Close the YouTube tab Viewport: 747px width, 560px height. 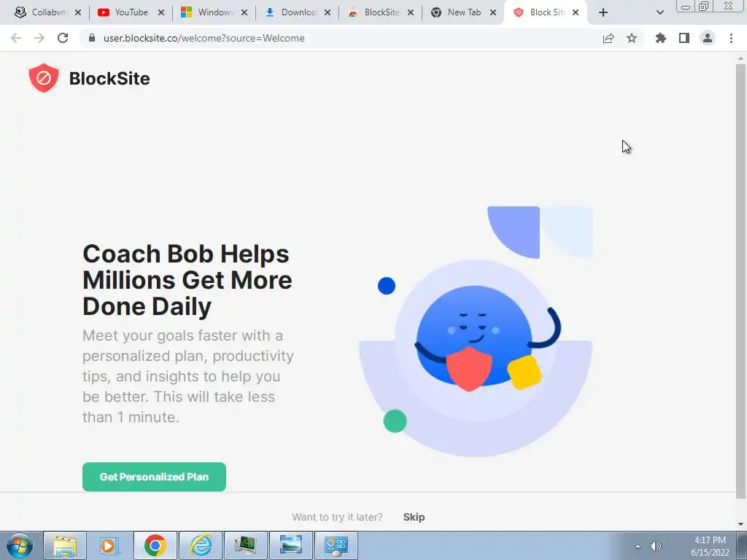point(161,12)
